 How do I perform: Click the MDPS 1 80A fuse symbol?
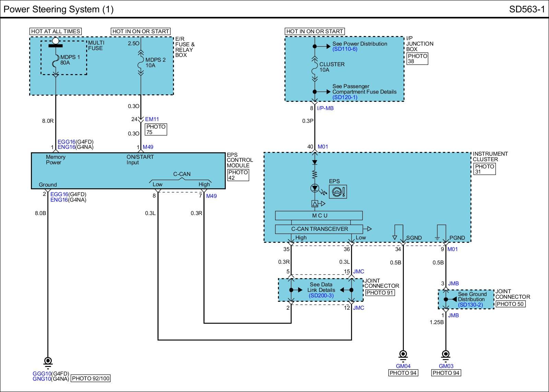tap(56, 63)
